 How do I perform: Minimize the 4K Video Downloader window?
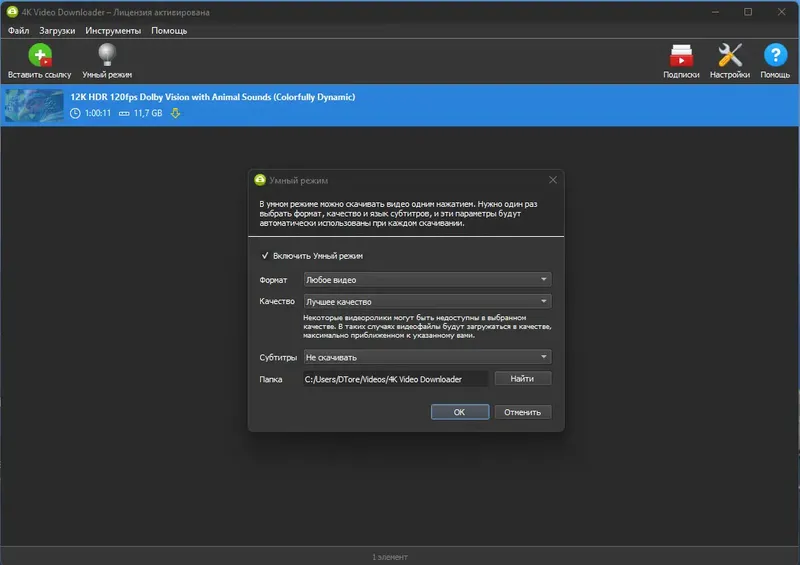pos(715,12)
